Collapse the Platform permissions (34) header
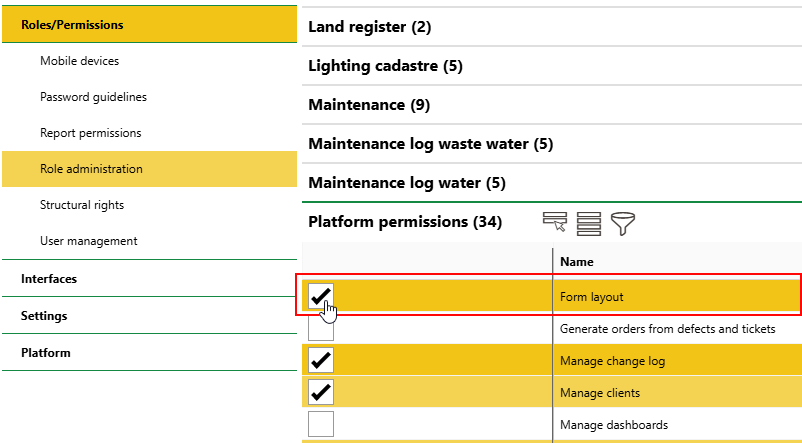 pos(404,222)
